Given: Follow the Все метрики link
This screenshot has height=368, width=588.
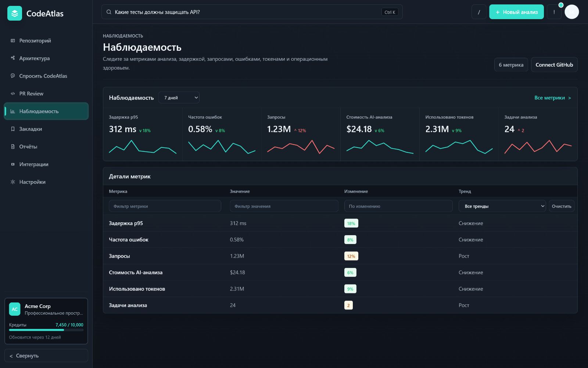Looking at the screenshot, I should 553,98.
